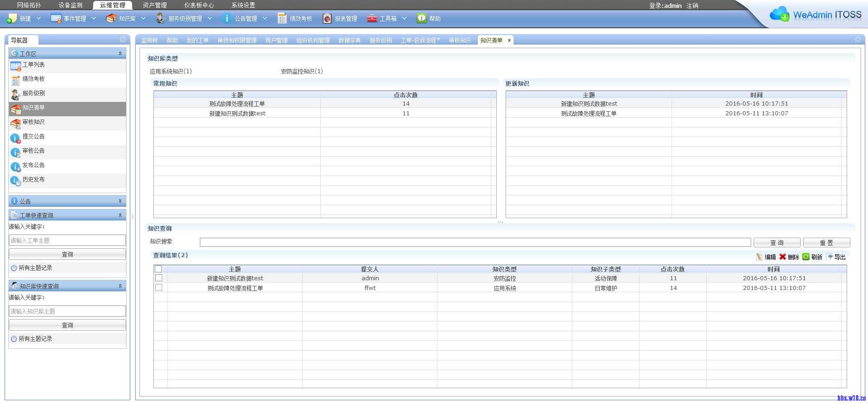Click the 编辑 pencil icon above results

759,257
